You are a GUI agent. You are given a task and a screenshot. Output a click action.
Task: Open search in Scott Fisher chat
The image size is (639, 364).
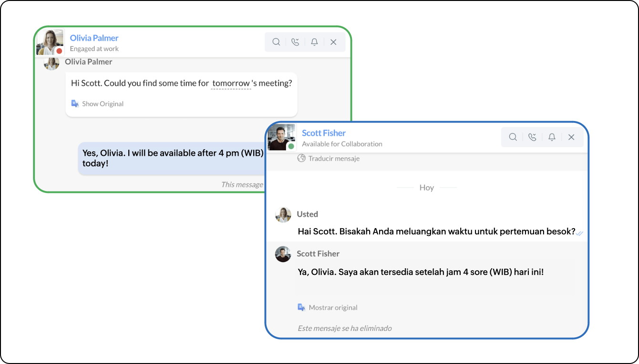tap(513, 137)
